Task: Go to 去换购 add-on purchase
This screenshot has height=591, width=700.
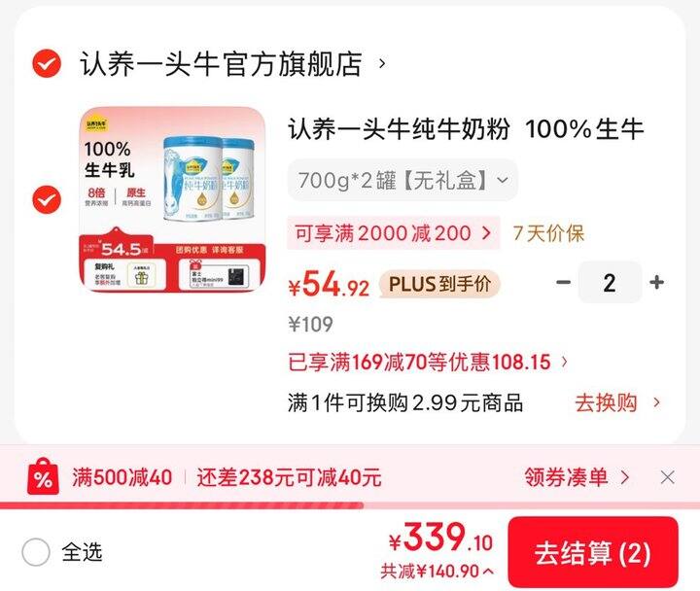Action: (617, 402)
